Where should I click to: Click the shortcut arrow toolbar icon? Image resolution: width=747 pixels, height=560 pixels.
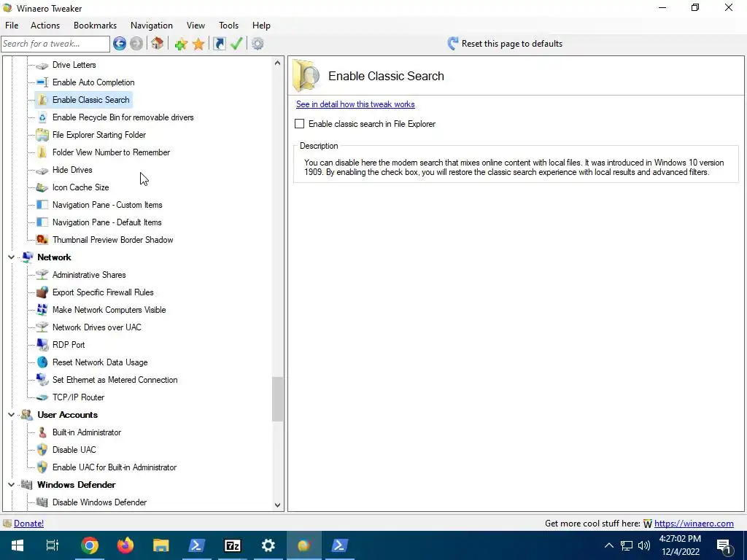click(x=219, y=44)
